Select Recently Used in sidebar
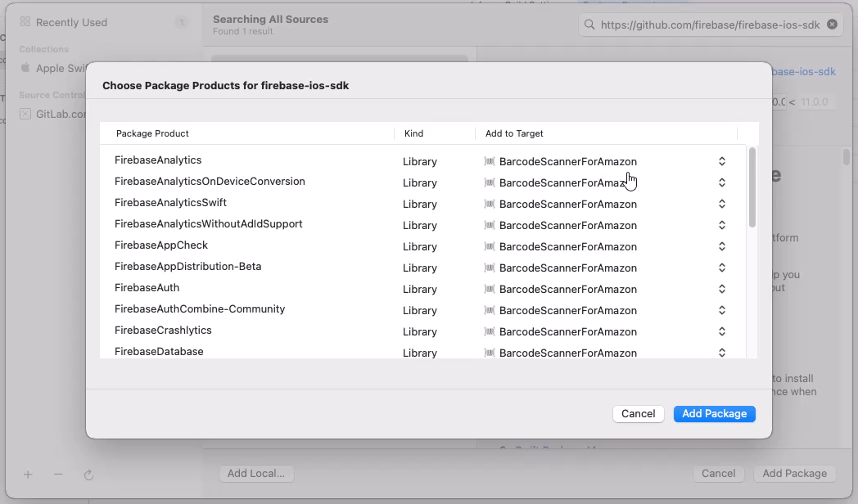 pos(71,22)
